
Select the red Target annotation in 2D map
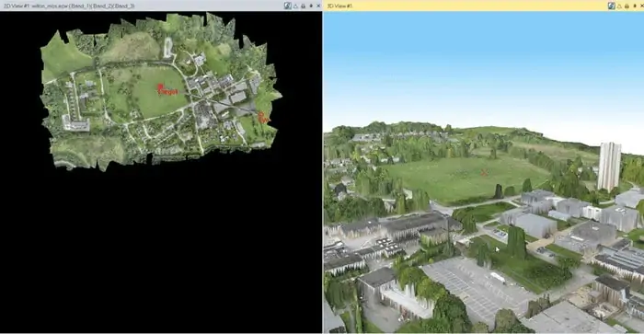coord(167,89)
